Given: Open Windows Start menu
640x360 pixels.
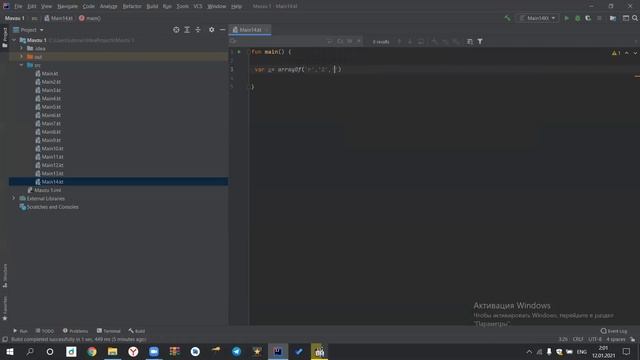Looking at the screenshot, I should click(10, 351).
